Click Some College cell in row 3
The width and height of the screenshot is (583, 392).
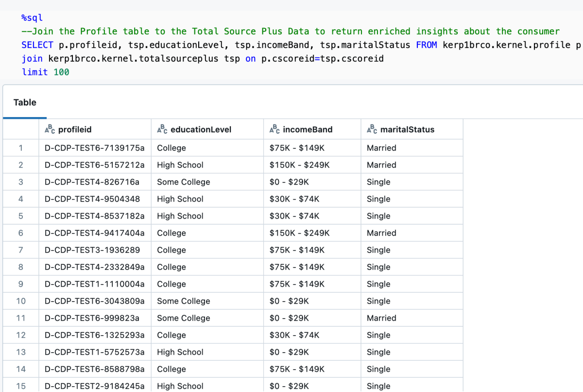click(x=183, y=182)
